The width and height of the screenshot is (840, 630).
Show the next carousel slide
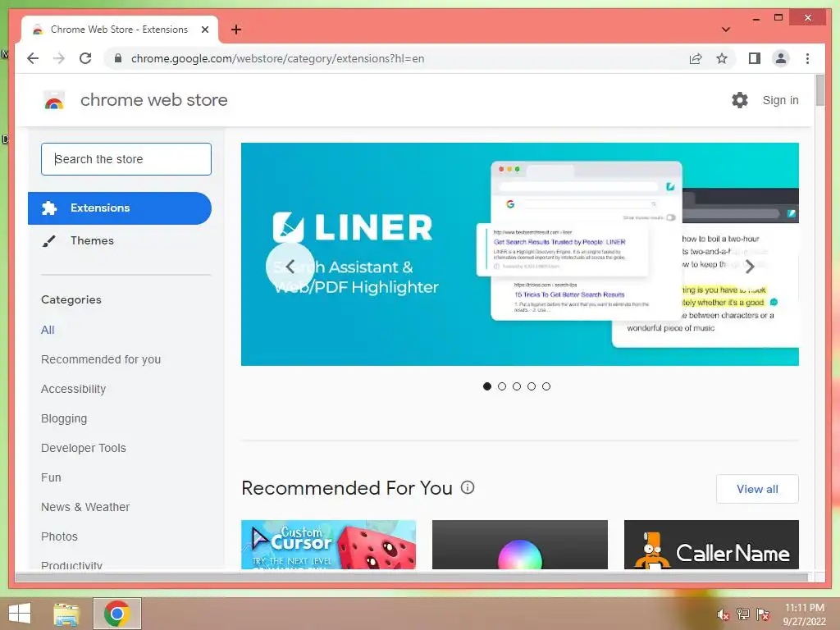click(750, 267)
